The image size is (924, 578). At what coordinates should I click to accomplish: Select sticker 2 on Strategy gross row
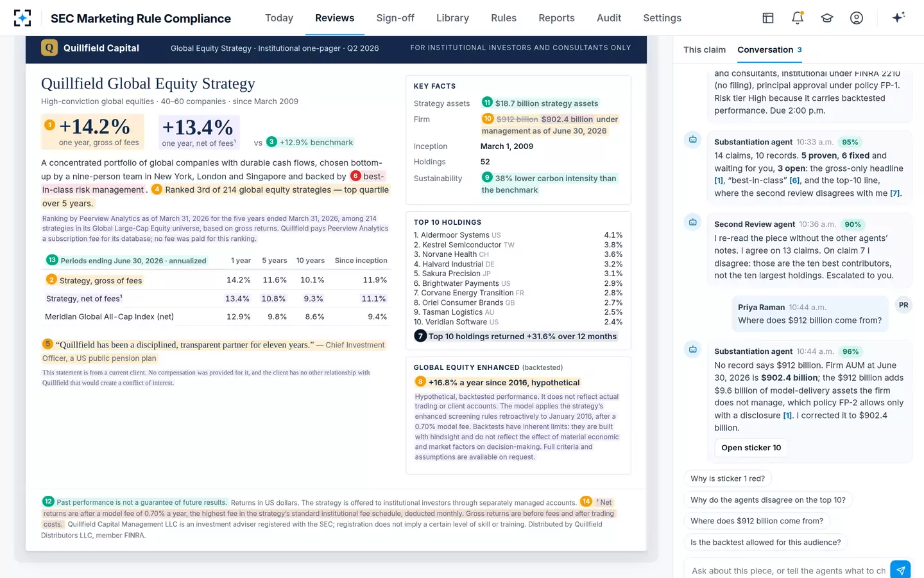[x=51, y=280]
